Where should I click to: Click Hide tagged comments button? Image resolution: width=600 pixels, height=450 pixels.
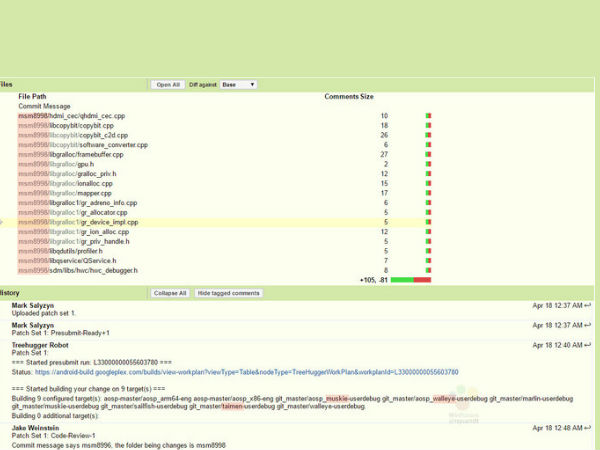[x=229, y=293]
